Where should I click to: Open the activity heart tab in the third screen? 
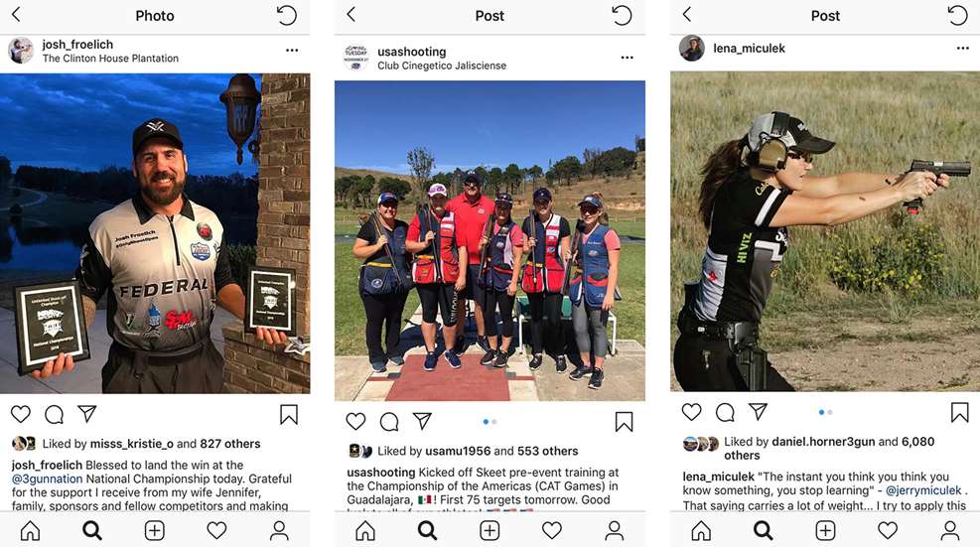[888, 531]
